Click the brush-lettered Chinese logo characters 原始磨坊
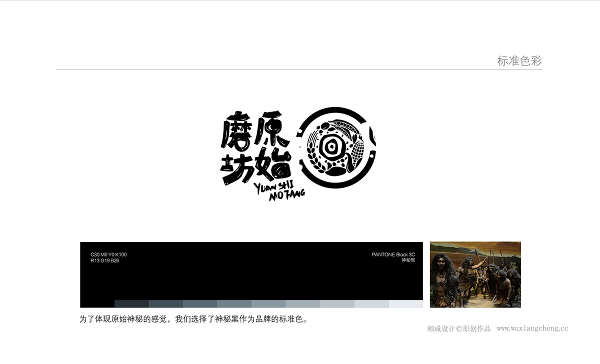This screenshot has width=600, height=364. tap(255, 148)
